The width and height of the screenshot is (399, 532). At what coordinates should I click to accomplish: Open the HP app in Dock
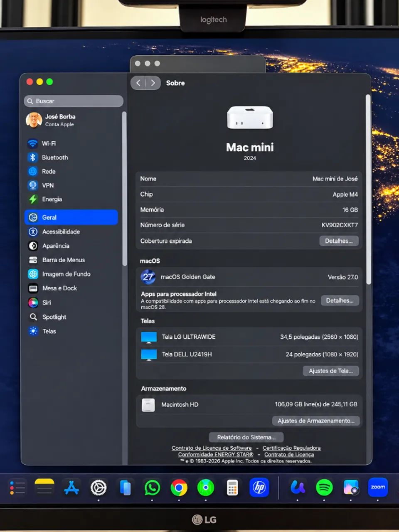[x=259, y=487]
